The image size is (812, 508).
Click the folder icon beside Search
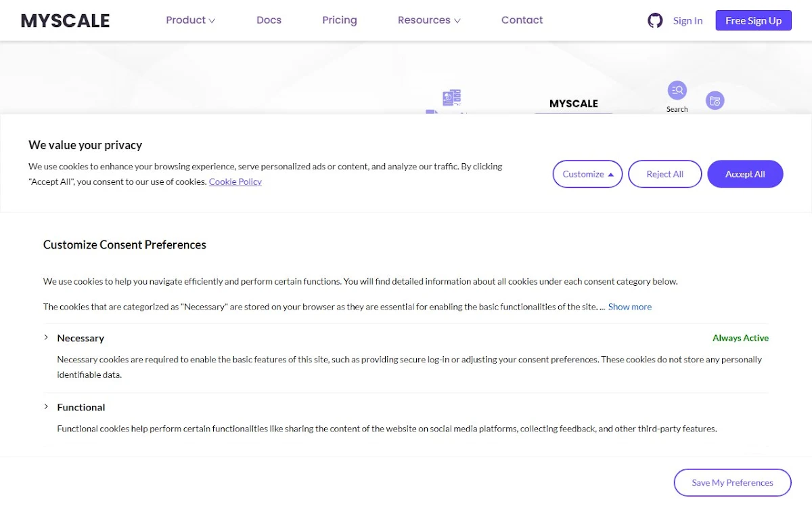pyautogui.click(x=715, y=101)
